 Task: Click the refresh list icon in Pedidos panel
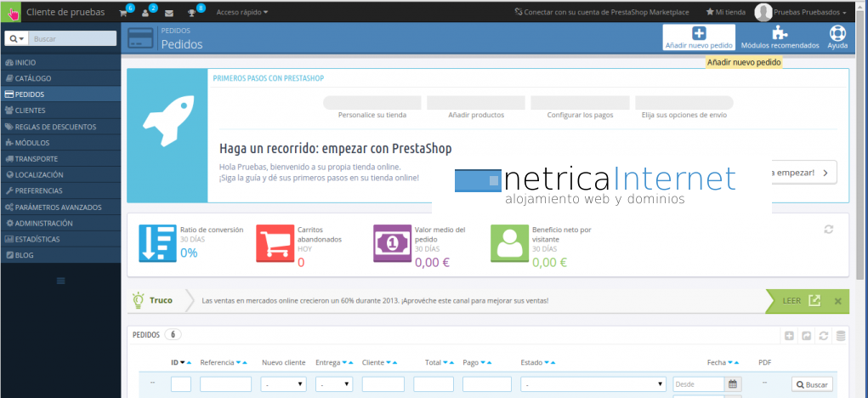824,335
